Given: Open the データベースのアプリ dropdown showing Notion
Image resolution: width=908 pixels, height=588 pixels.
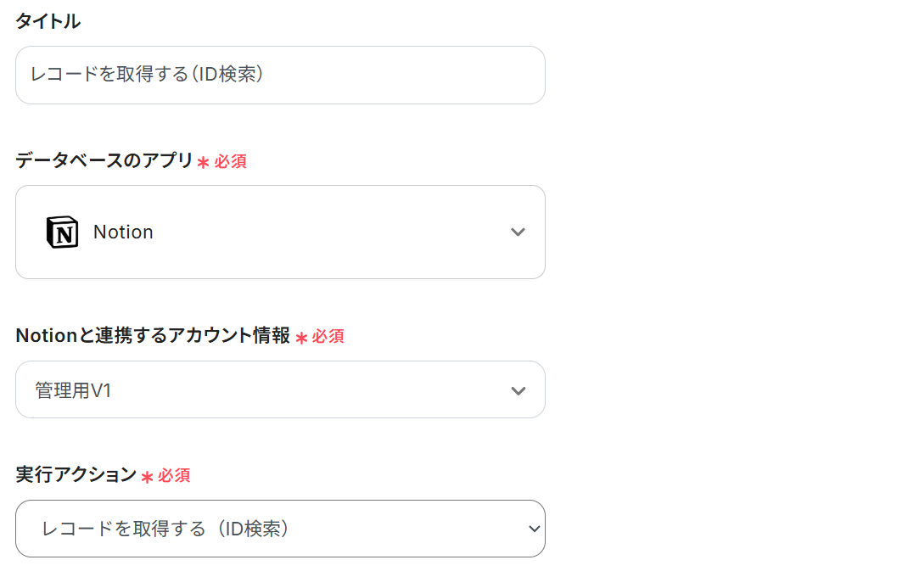Looking at the screenshot, I should [x=280, y=232].
